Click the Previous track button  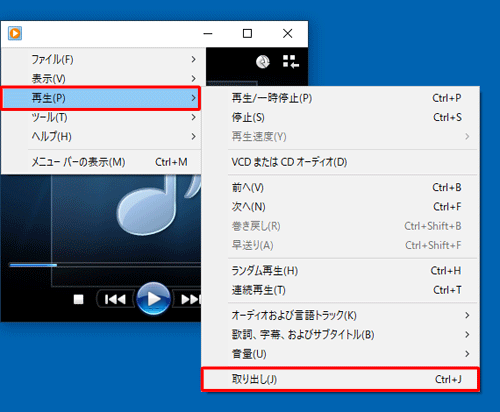(x=115, y=299)
